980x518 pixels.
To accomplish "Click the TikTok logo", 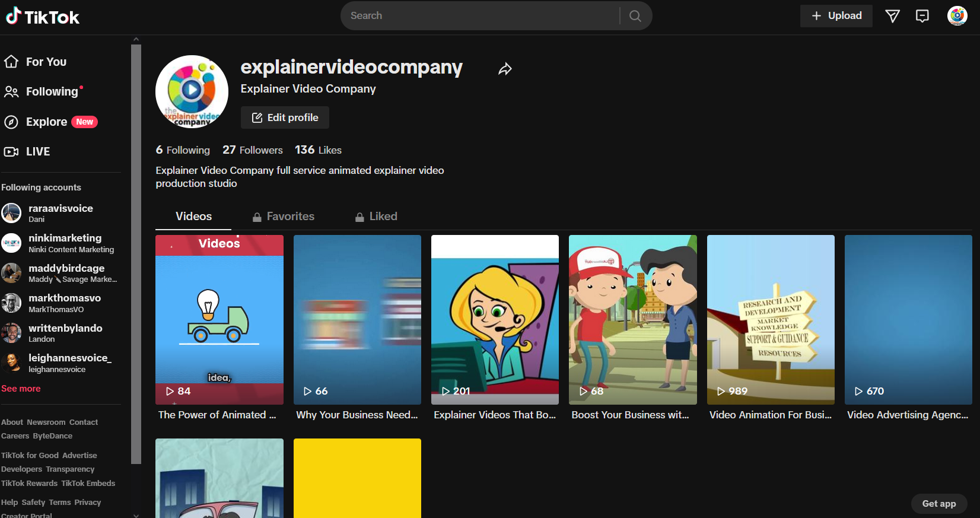I will point(43,16).
